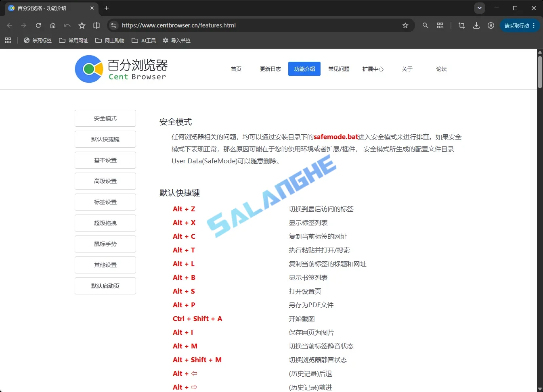
Task: Open the home page via house icon
Action: (x=53, y=25)
